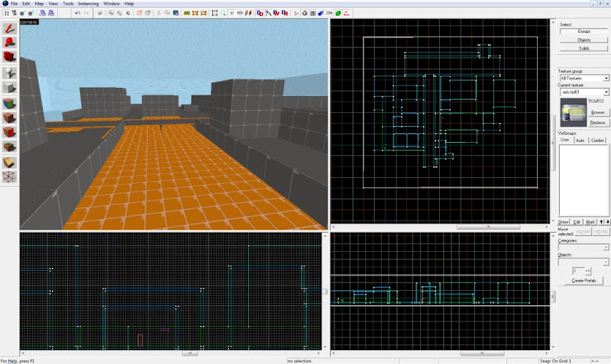Viewport: 611px width, 364px height.
Task: Click the VisGroups Mark button
Action: click(590, 222)
